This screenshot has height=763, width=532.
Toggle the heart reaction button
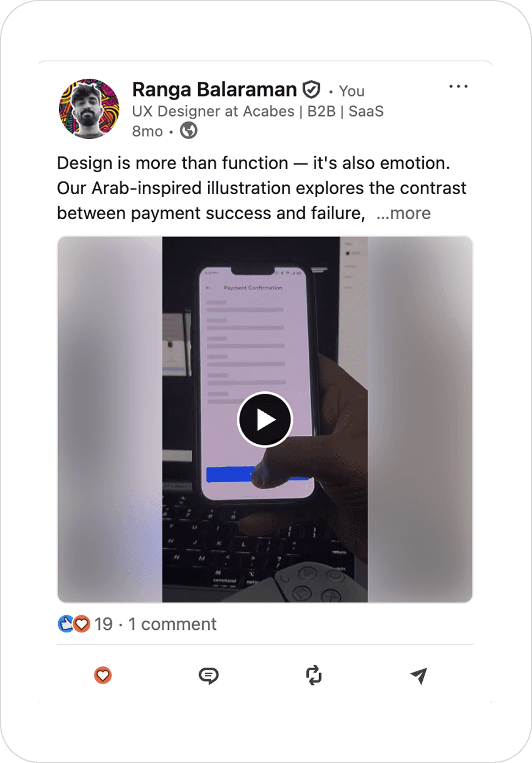click(103, 676)
